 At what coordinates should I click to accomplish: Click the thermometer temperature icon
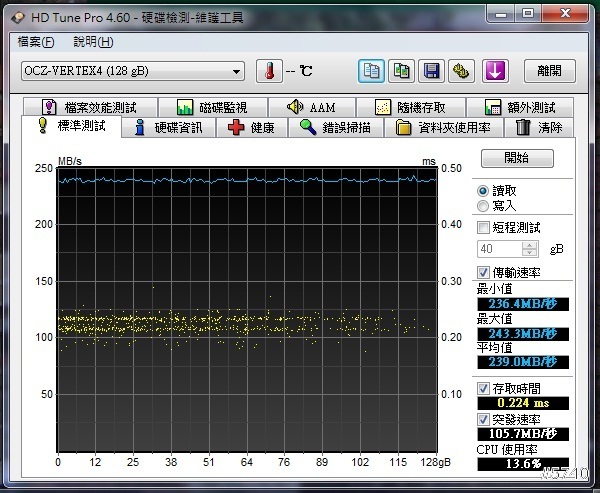pyautogui.click(x=269, y=71)
